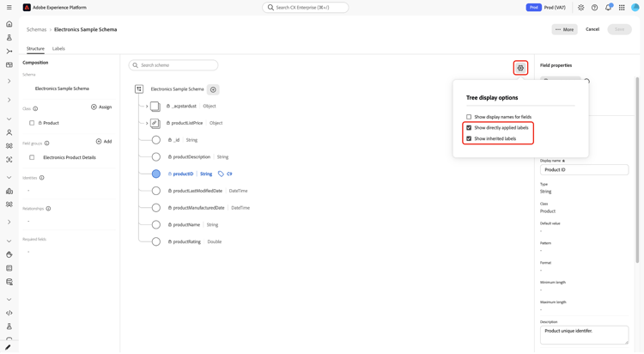Click the schema root tree icon
The image size is (644, 354).
pyautogui.click(x=139, y=88)
